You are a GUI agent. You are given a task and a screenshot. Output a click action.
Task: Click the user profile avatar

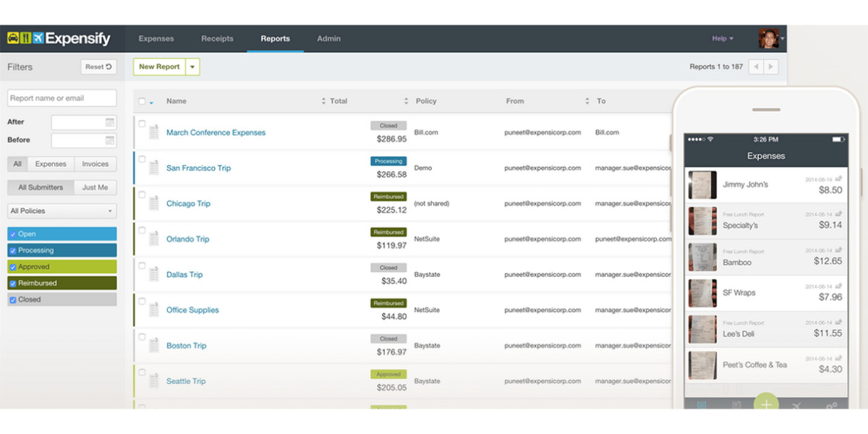pos(768,38)
